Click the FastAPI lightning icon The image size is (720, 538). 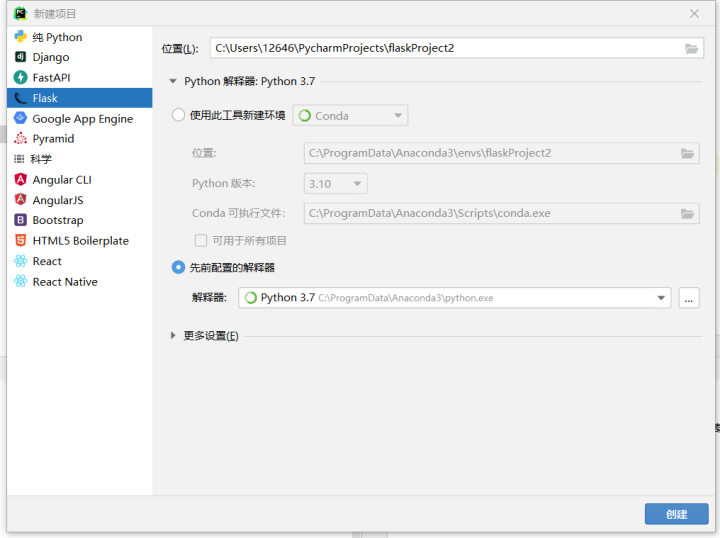click(20, 77)
